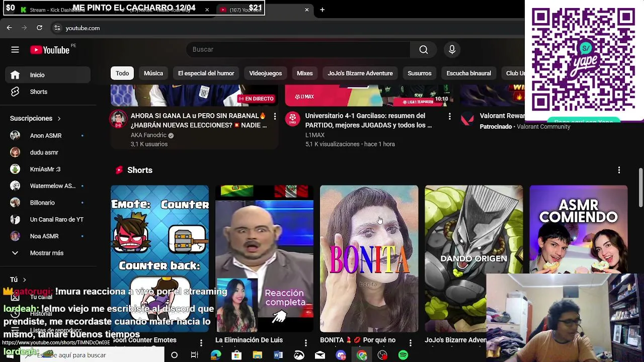Select the JoJo's Bizarre Adventure chip
Viewport: 644px width, 362px height.
pyautogui.click(x=360, y=73)
